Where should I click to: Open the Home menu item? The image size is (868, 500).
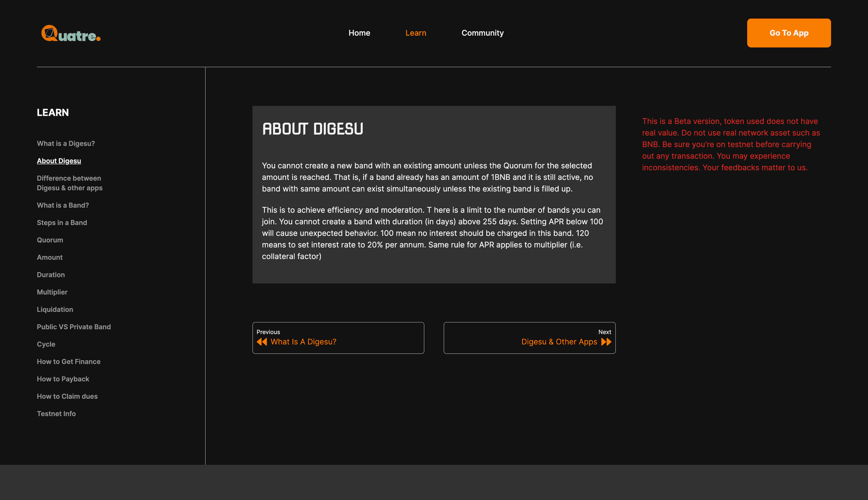point(359,33)
